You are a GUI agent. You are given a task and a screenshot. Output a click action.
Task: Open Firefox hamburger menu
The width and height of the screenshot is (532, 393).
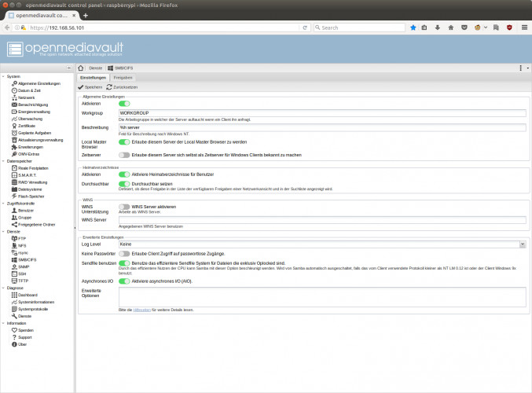pyautogui.click(x=525, y=28)
